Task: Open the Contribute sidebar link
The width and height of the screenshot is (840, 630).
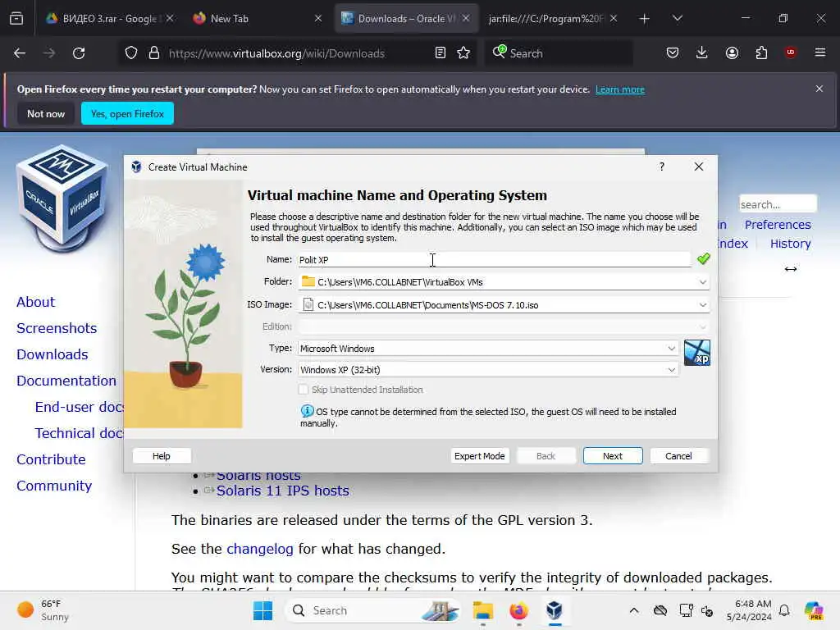Action: click(x=51, y=459)
